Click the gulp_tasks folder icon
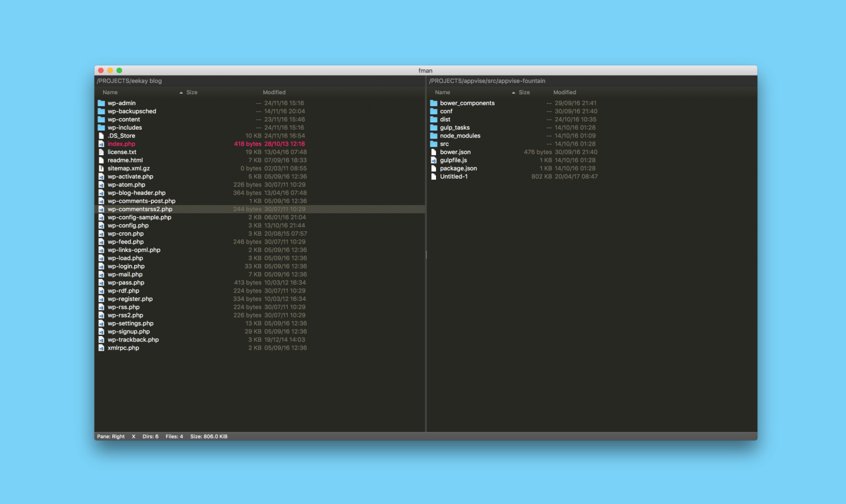This screenshot has width=846, height=504. tap(434, 127)
